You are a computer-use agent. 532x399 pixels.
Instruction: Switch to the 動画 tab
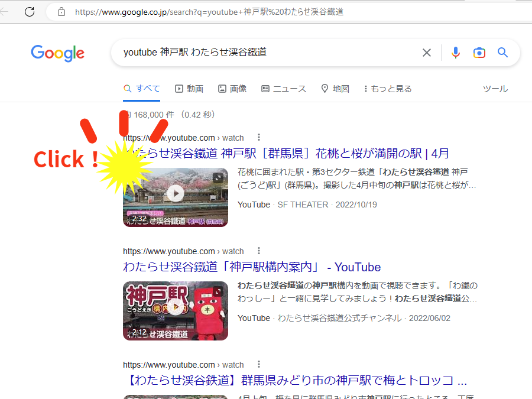[x=189, y=88]
